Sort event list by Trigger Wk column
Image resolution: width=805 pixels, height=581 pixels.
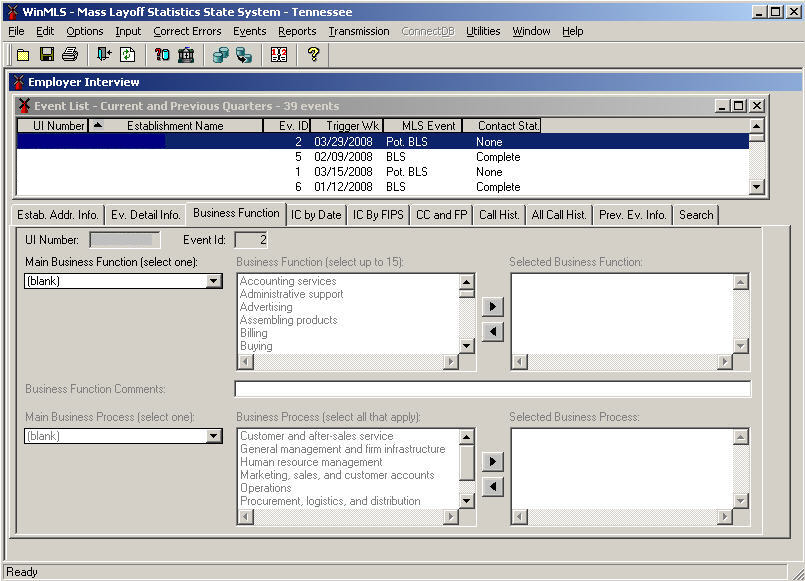click(345, 126)
